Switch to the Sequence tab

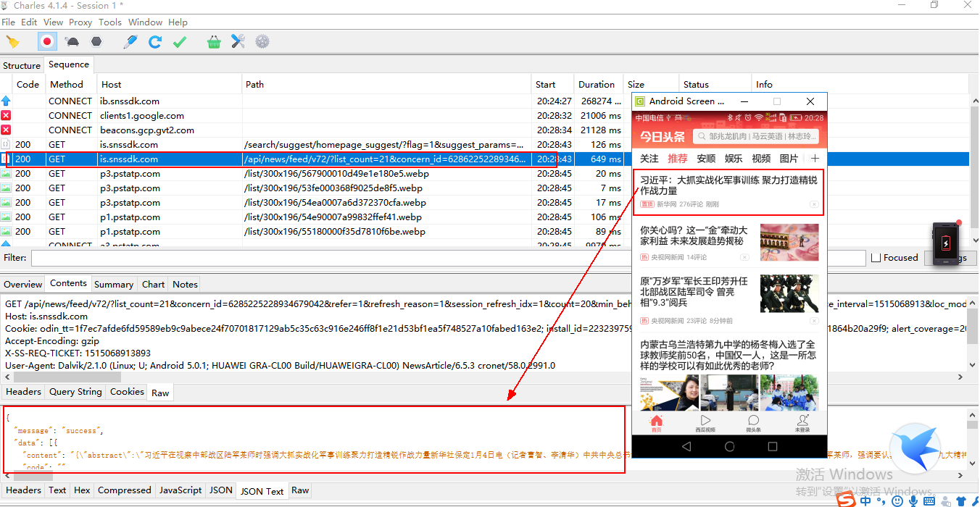pos(69,64)
